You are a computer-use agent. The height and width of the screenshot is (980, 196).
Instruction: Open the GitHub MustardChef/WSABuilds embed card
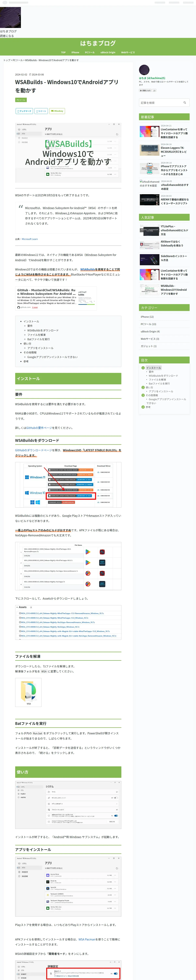(x=56, y=299)
